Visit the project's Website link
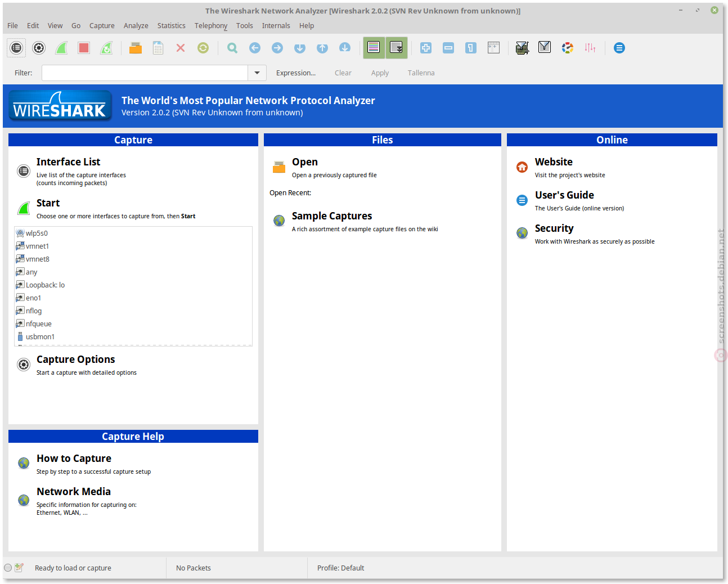The image size is (728, 584). coord(554,162)
